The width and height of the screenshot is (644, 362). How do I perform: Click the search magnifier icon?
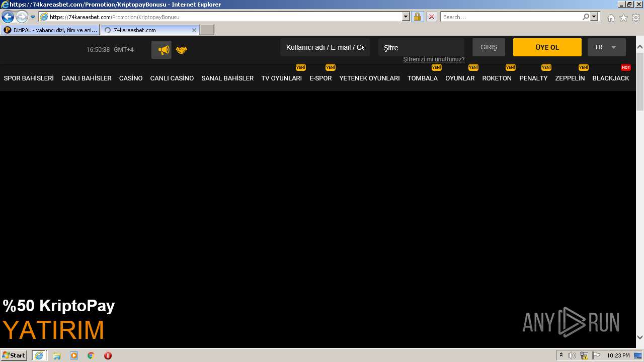(x=586, y=17)
